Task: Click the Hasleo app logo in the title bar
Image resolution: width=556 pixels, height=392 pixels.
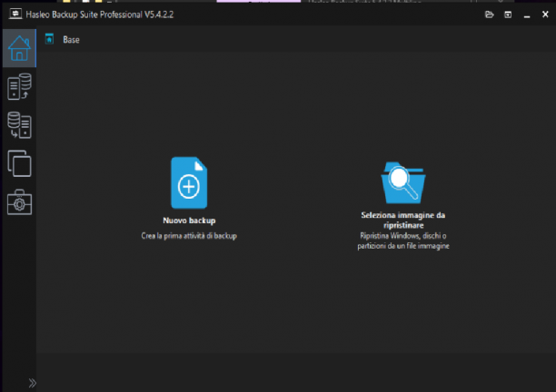Action: click(15, 15)
